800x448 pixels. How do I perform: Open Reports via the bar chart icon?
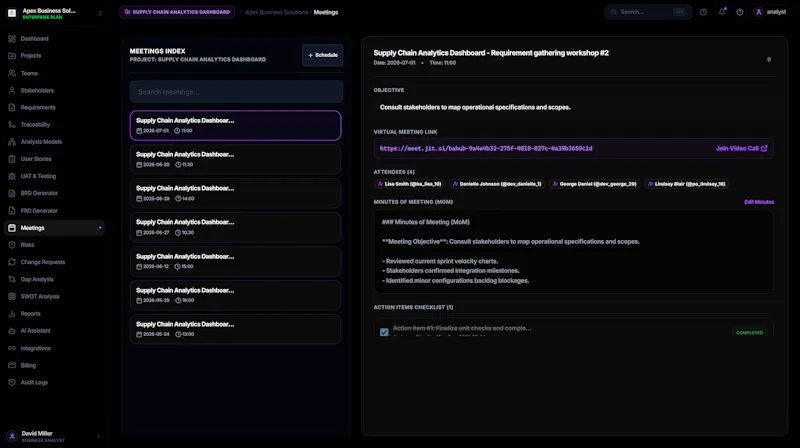(12, 314)
